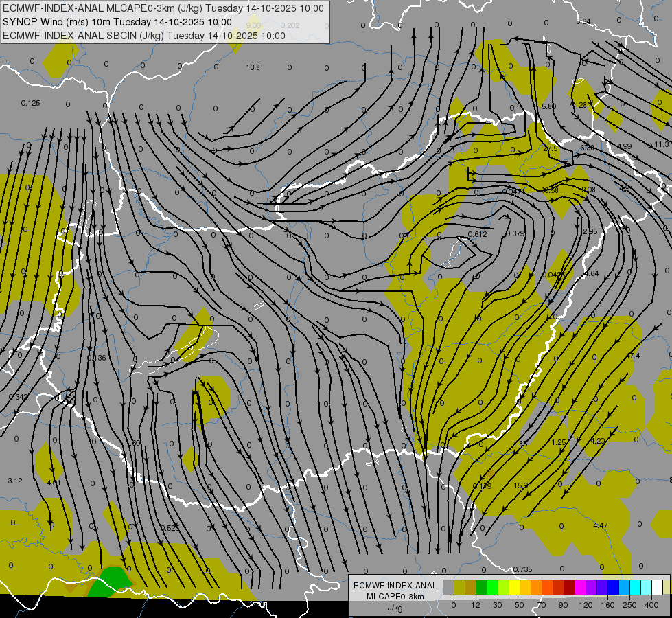Click the legend tick value 30
This screenshot has width=672, height=618.
coord(497,605)
